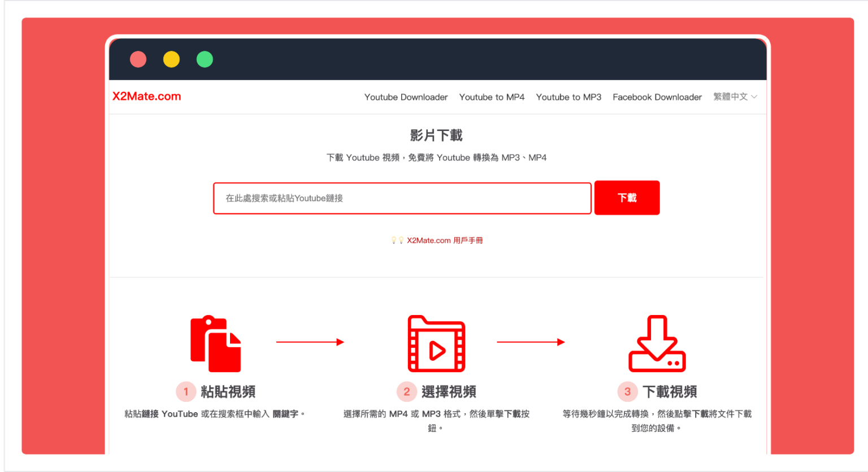Select Youtube to MP4 in the navigation
The image size is (868, 472).
tap(492, 97)
